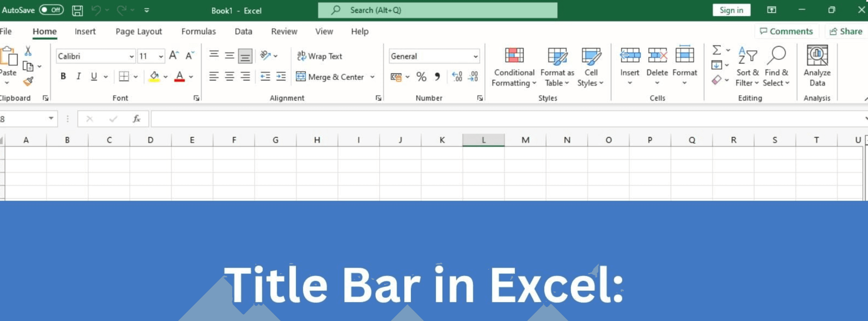Click the Copy icon
The height and width of the screenshot is (321, 868).
(x=28, y=66)
